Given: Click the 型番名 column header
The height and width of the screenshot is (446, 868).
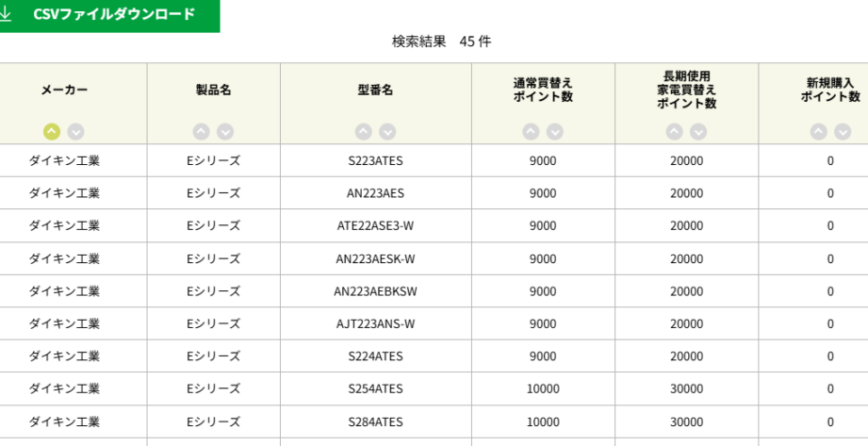Looking at the screenshot, I should pyautogui.click(x=375, y=90).
